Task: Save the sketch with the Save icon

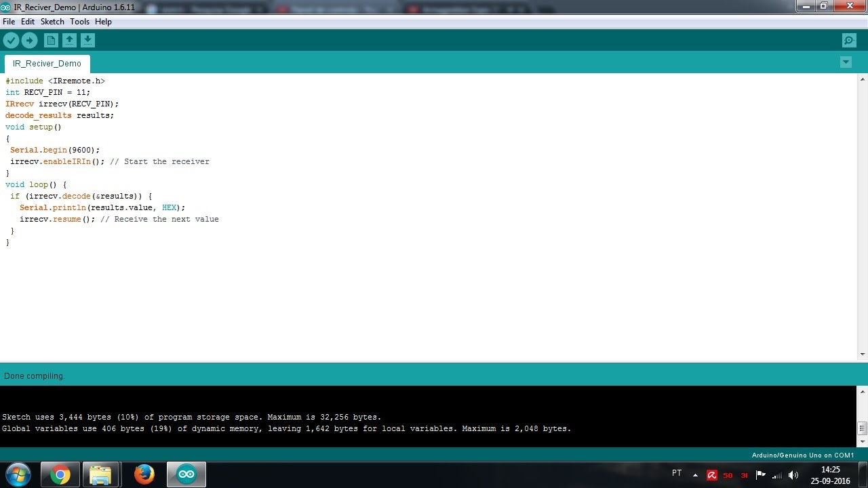Action: coord(87,41)
